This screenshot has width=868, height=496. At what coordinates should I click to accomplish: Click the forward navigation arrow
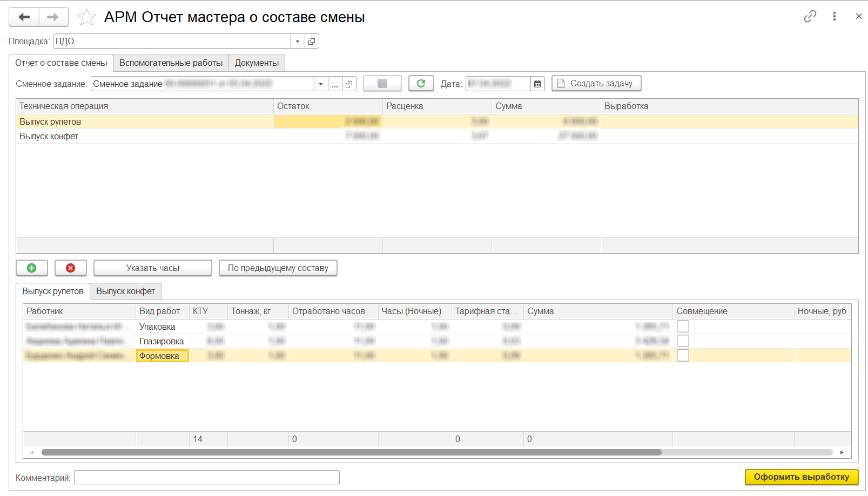pyautogui.click(x=53, y=17)
